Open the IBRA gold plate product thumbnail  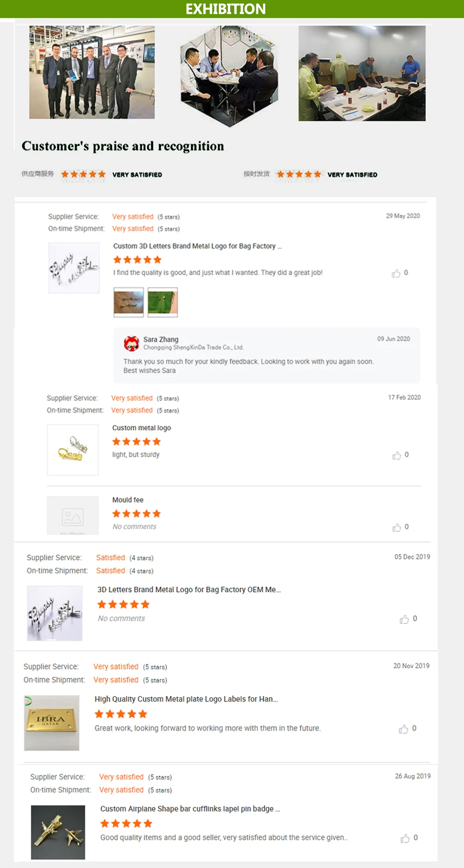pyautogui.click(x=52, y=723)
